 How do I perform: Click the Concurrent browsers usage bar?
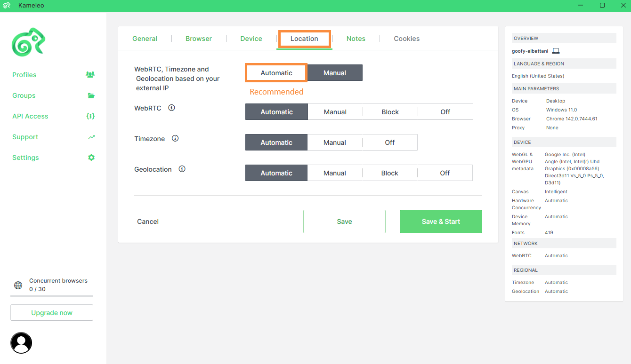point(52,296)
